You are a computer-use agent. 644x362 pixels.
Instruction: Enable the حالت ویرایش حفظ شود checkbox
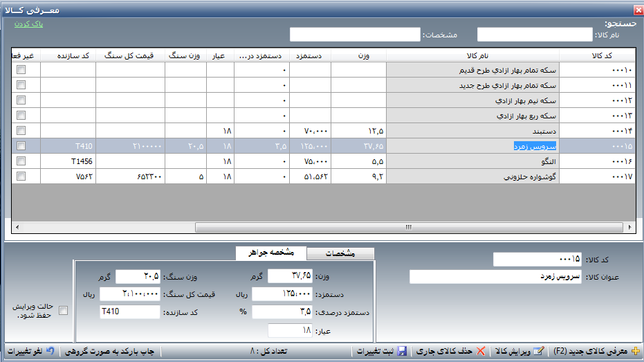coord(64,311)
